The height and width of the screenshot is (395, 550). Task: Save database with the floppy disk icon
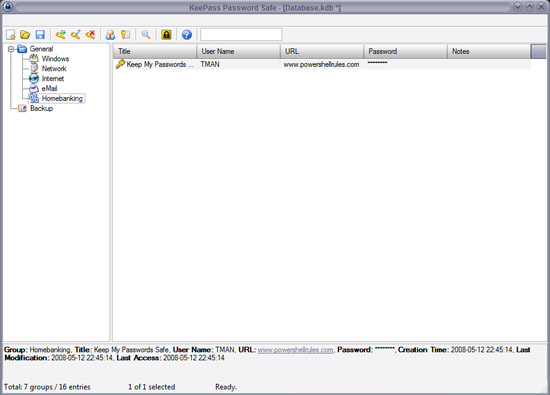40,34
